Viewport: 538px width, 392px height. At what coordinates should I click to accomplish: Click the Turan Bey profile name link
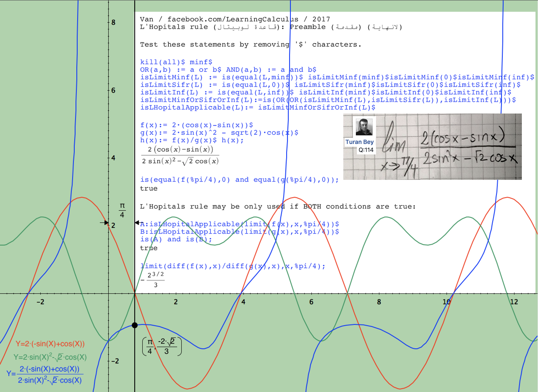359,142
